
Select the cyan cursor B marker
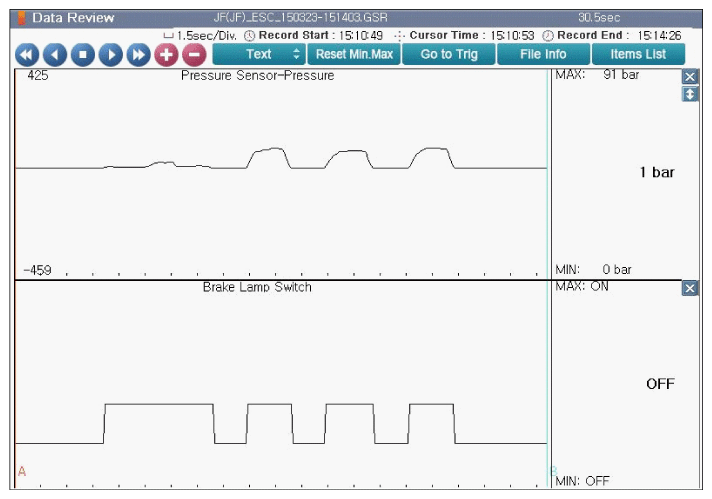pos(554,471)
